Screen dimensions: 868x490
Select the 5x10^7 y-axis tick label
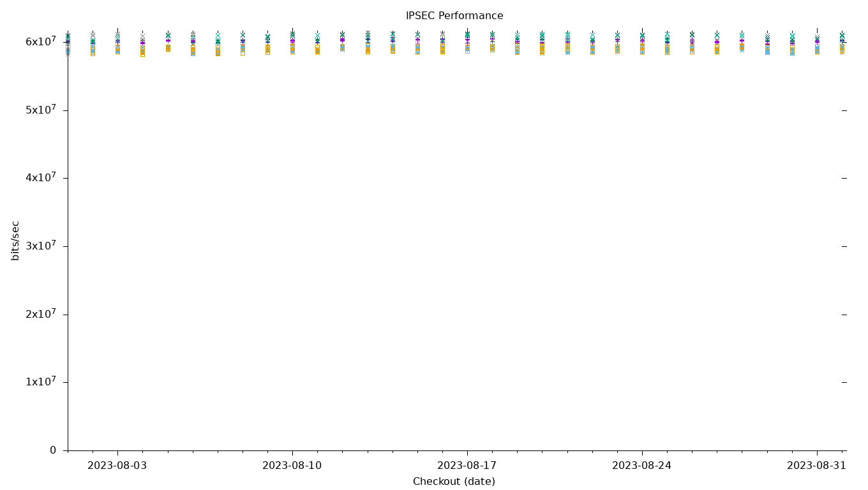pos(41,110)
